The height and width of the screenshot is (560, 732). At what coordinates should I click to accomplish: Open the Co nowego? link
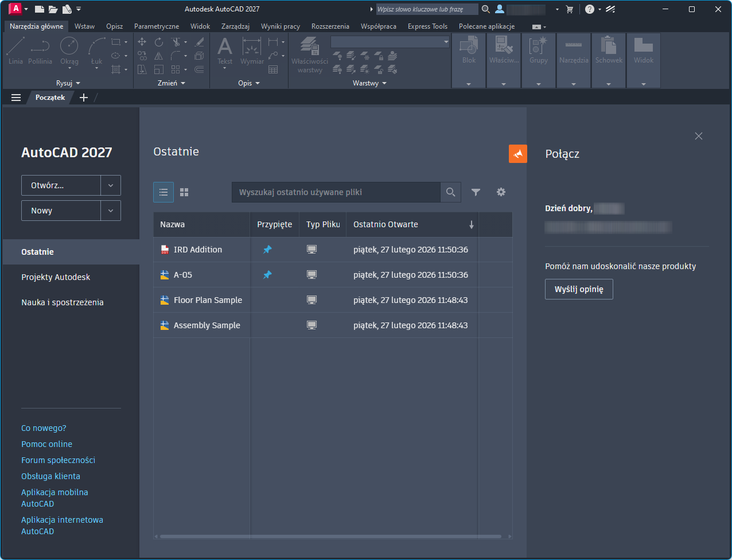click(x=44, y=428)
